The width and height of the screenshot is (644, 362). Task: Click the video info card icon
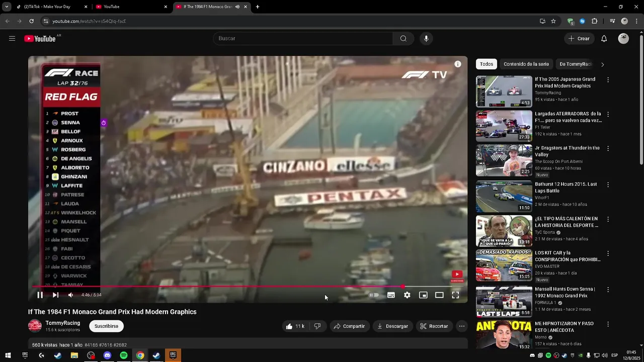point(458,64)
